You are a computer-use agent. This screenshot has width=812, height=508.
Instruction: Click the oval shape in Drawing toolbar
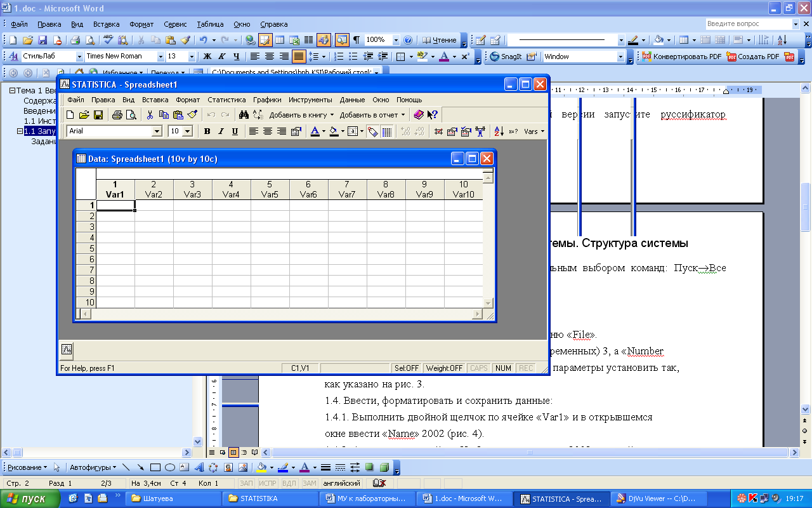pyautogui.click(x=170, y=467)
